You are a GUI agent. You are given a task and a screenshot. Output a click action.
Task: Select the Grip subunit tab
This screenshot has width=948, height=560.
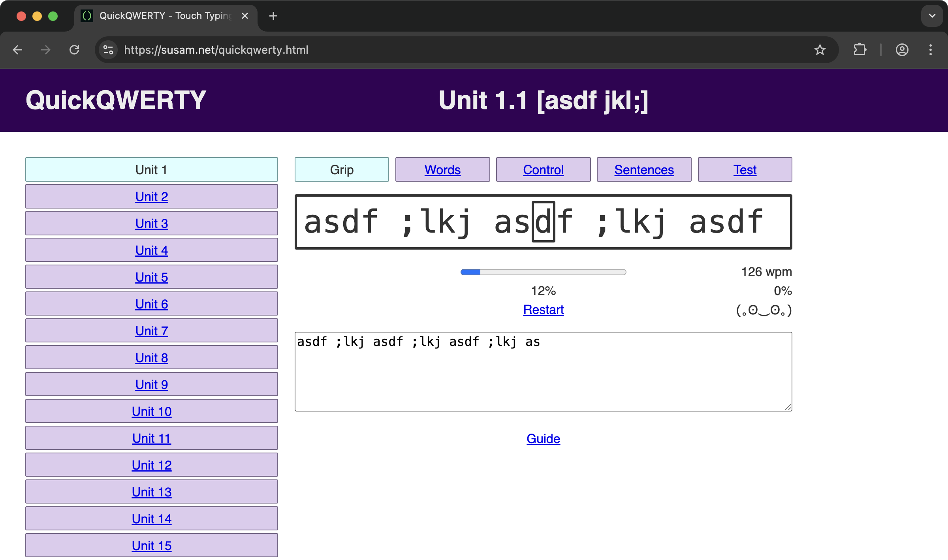point(342,170)
